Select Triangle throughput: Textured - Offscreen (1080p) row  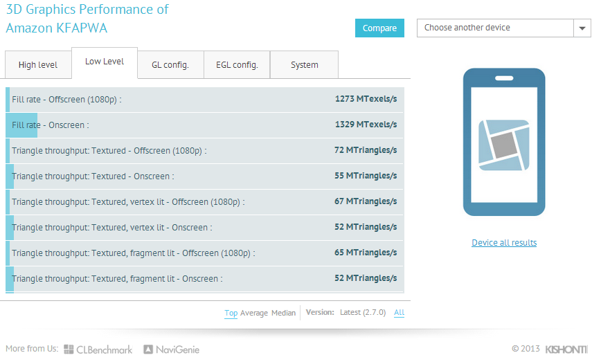pyautogui.click(x=205, y=151)
